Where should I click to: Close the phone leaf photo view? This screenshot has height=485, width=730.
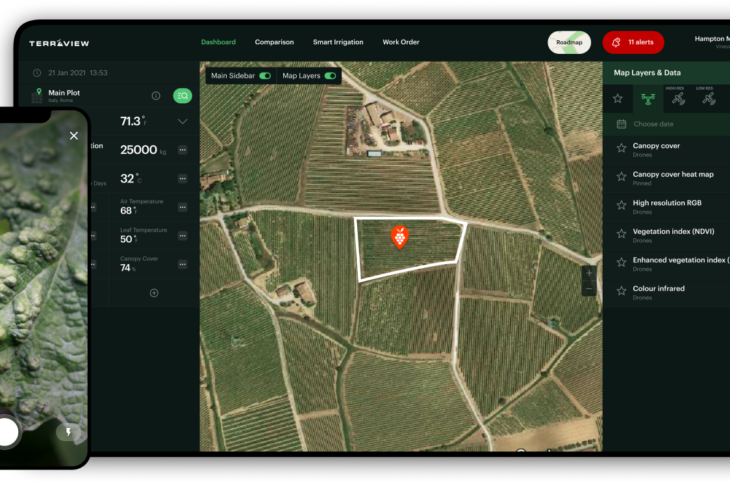74,135
